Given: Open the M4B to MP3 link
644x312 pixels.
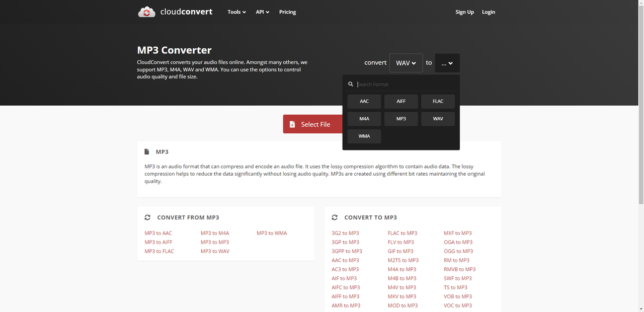Looking at the screenshot, I should click(x=402, y=278).
